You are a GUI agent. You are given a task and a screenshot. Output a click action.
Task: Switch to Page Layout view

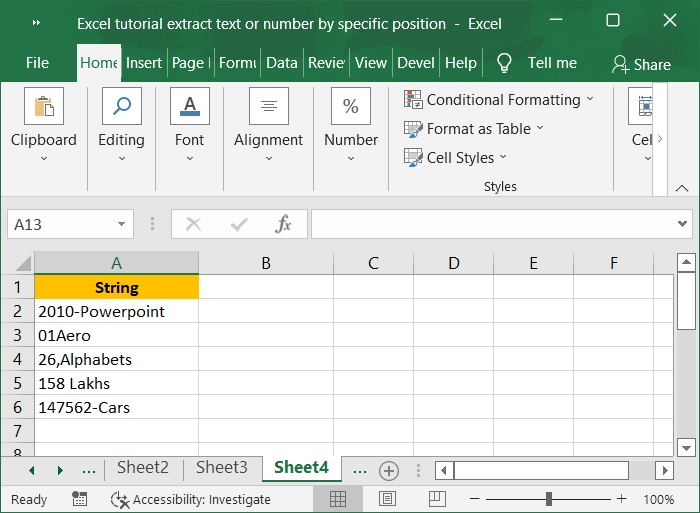tap(387, 499)
